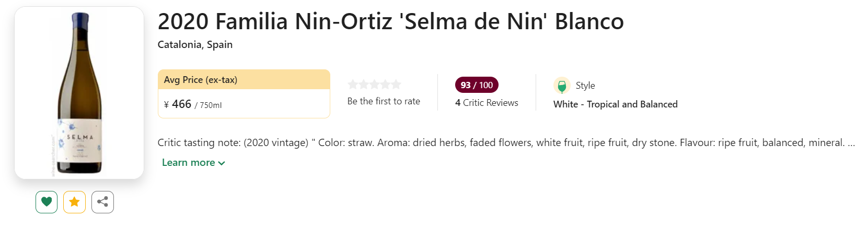Viewport: 868px width, 229px height.
Task: Rate the wine five stars
Action: point(397,85)
